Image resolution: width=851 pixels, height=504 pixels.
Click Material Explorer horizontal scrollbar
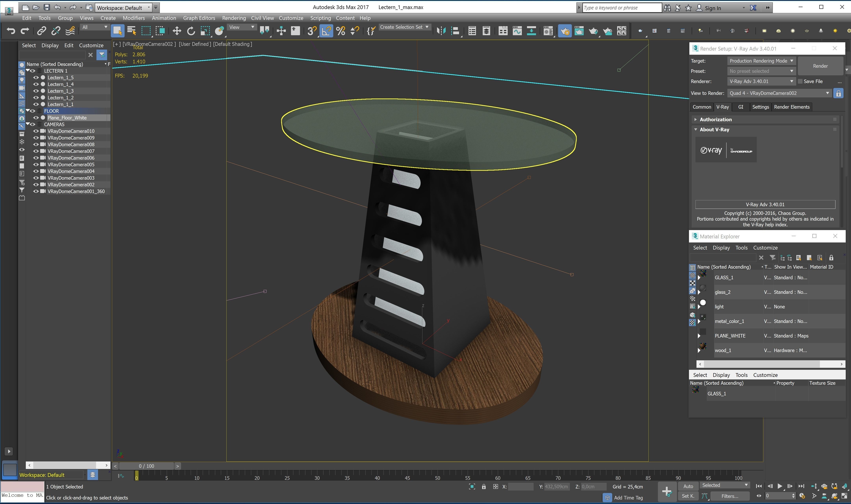(x=762, y=364)
